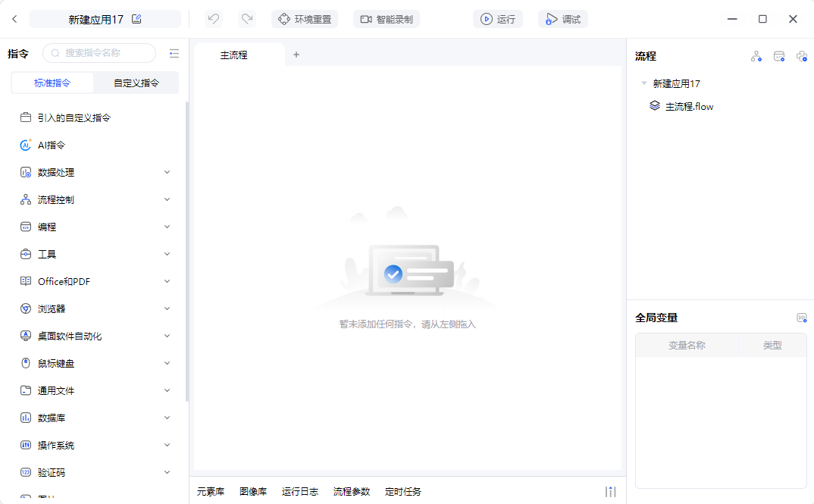Viewport: 814px width, 504px height.
Task: Select 主流程.flow in the flow tree
Action: click(689, 106)
